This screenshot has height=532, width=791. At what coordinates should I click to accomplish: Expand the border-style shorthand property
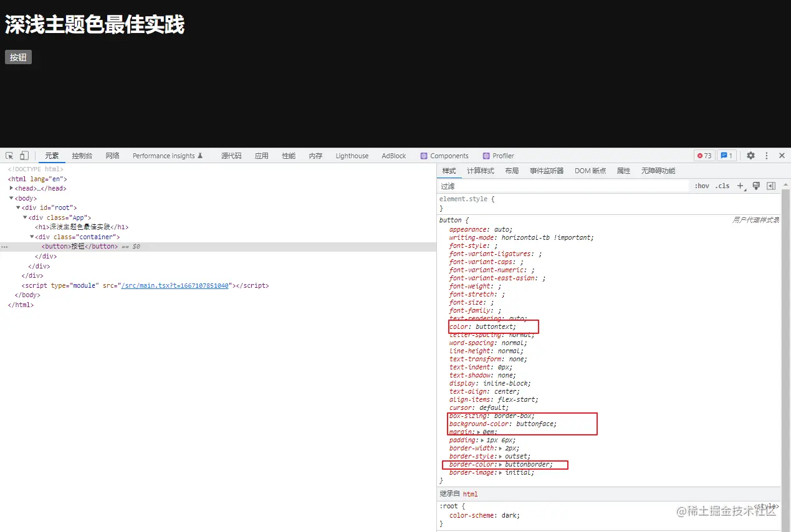click(x=502, y=456)
